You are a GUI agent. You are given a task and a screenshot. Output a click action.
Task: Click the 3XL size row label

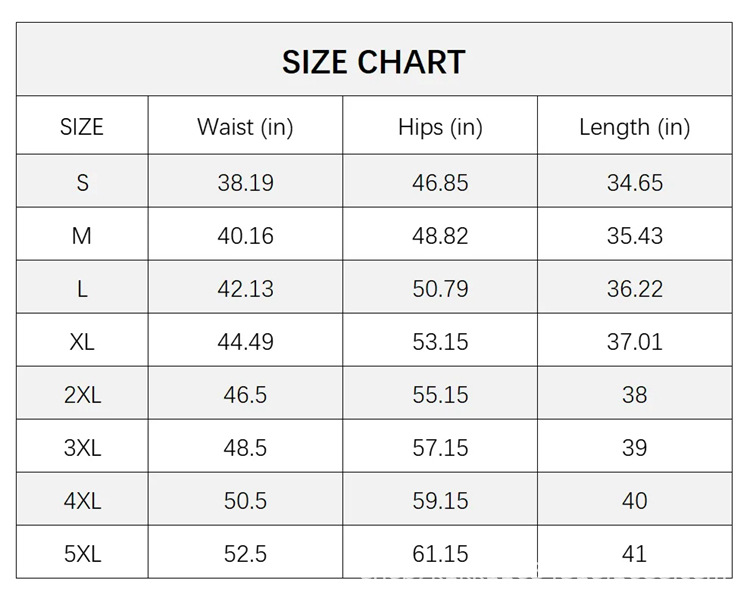coord(82,448)
